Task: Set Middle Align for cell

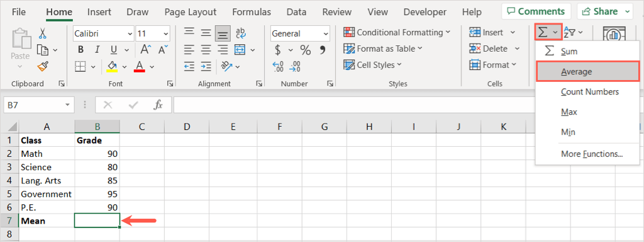Action: coord(206,32)
